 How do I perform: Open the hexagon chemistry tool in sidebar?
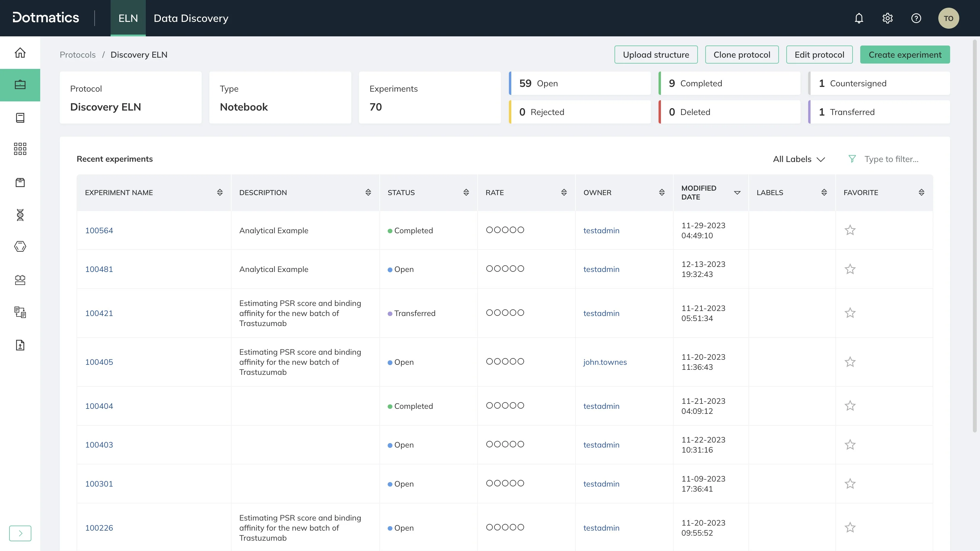pos(20,247)
